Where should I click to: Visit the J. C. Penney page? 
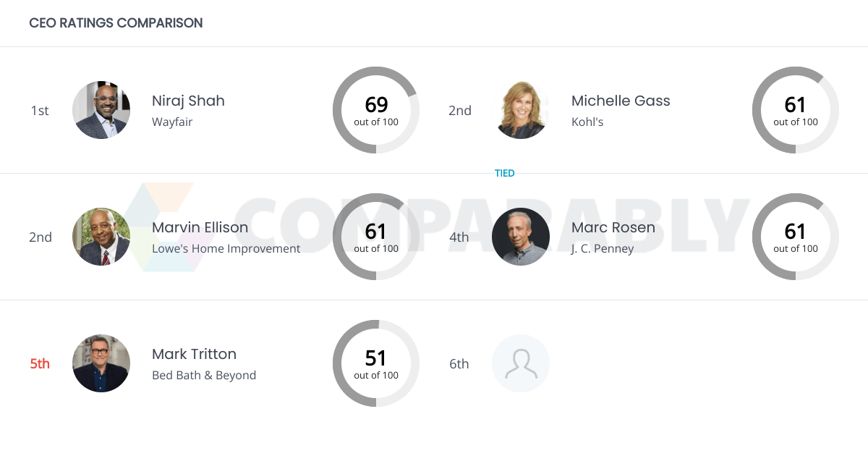pos(603,248)
